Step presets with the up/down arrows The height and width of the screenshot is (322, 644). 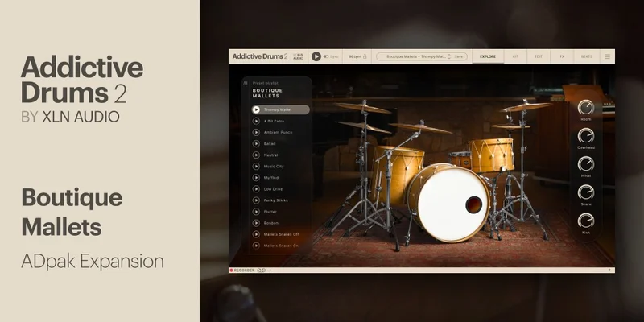pos(449,56)
